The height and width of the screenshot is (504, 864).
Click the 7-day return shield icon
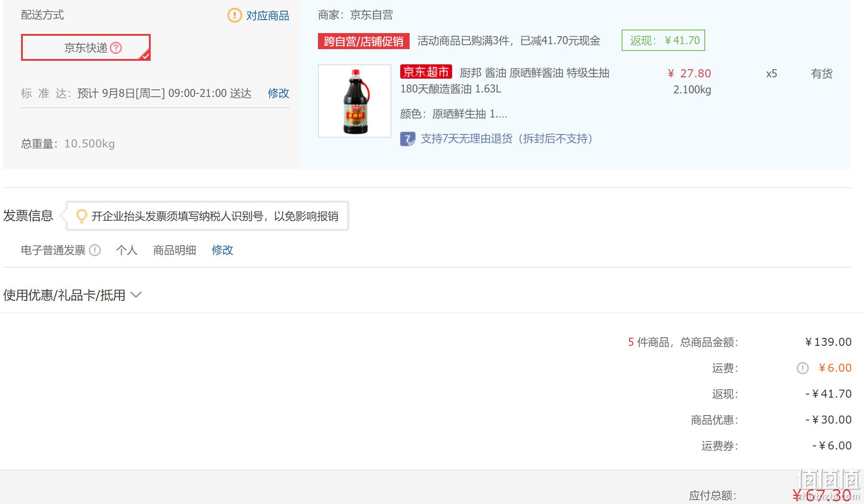coord(407,139)
